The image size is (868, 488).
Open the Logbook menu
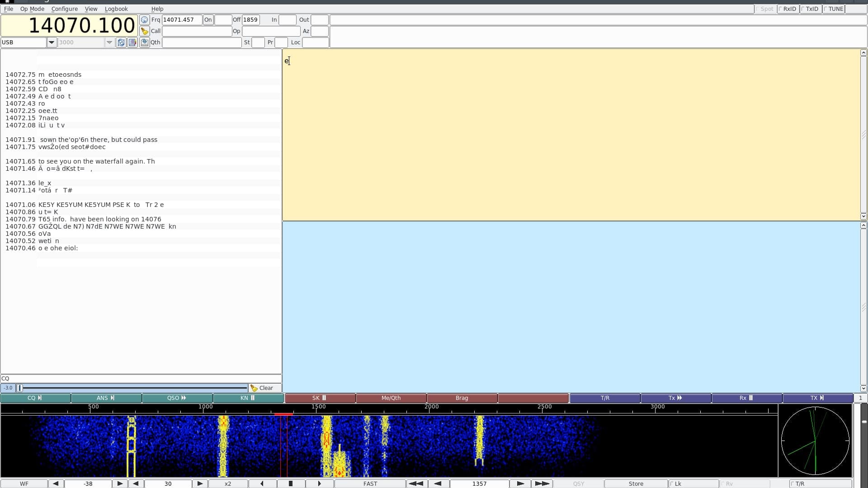tap(116, 9)
